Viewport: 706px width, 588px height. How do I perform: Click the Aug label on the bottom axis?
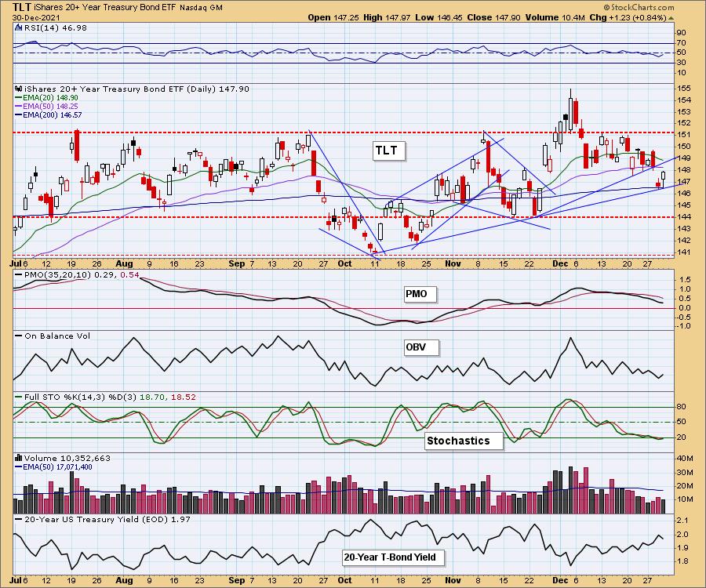coord(124,580)
